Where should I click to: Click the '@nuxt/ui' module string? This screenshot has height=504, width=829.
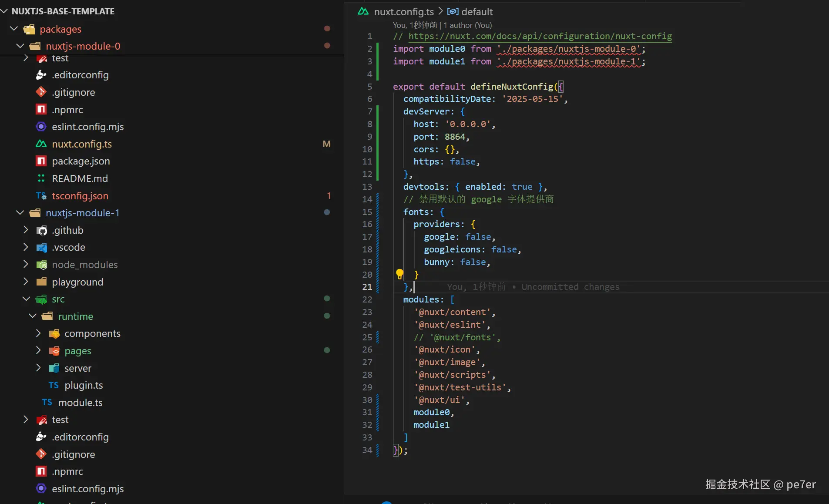[439, 400]
